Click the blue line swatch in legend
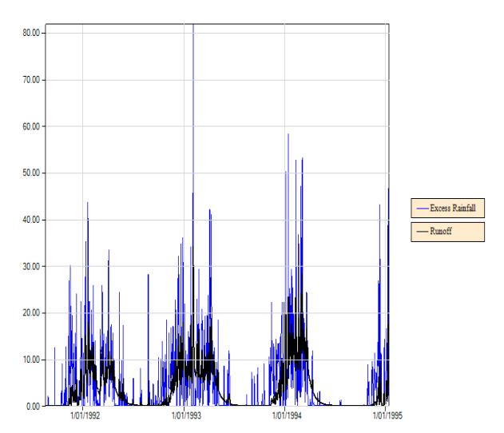The image size is (504, 433). click(423, 209)
